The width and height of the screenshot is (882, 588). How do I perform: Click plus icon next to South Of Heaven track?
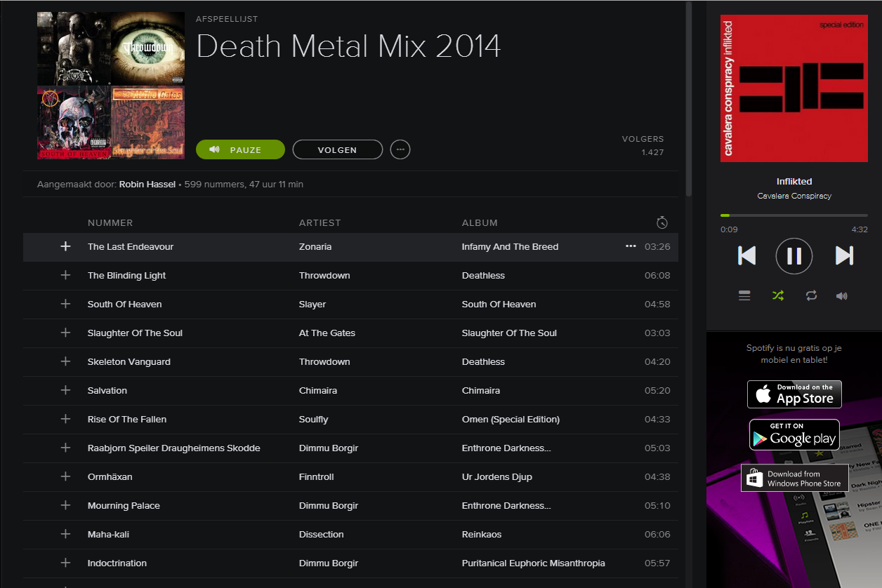coord(65,304)
